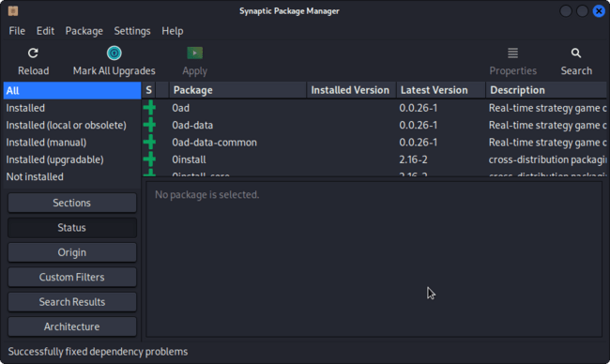Select Installed (local or obsolete) filter
This screenshot has height=364, width=610.
[72, 125]
